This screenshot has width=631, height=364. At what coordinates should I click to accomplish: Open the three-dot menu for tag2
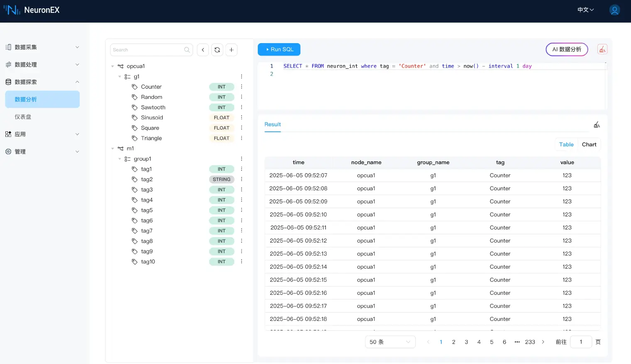click(241, 179)
